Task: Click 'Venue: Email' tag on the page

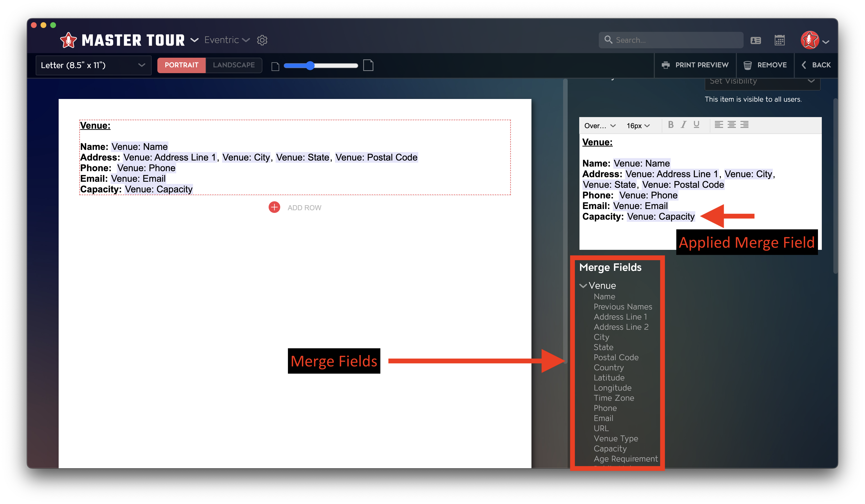Action: [x=138, y=179]
